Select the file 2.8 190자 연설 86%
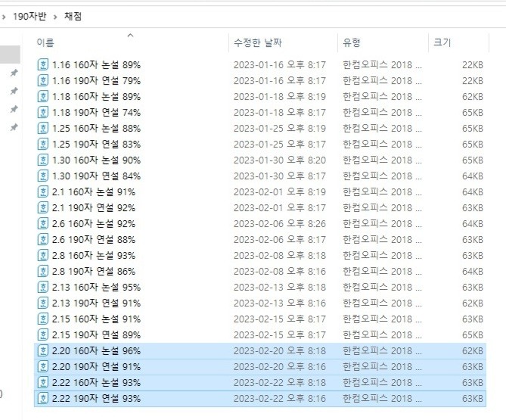 96,272
